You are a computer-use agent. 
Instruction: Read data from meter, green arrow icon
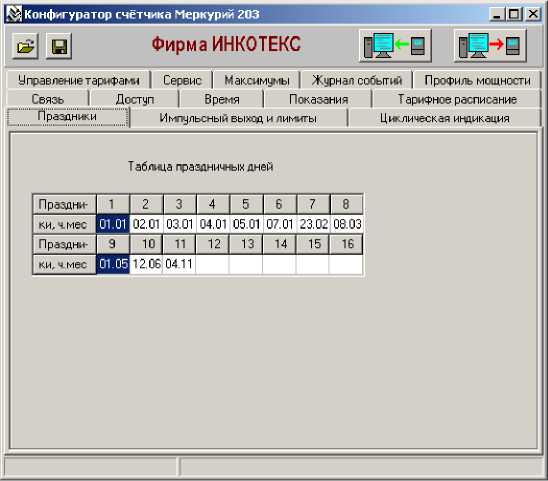coord(395,46)
